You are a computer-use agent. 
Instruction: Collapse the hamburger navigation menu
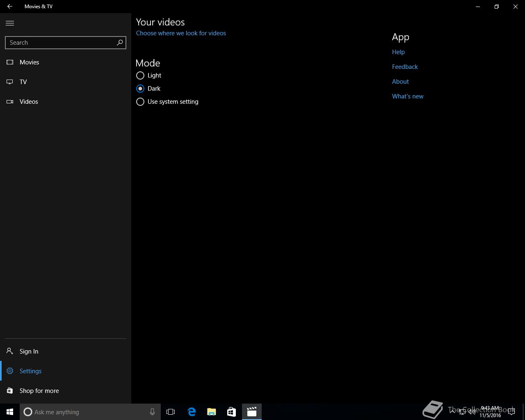pyautogui.click(x=10, y=23)
